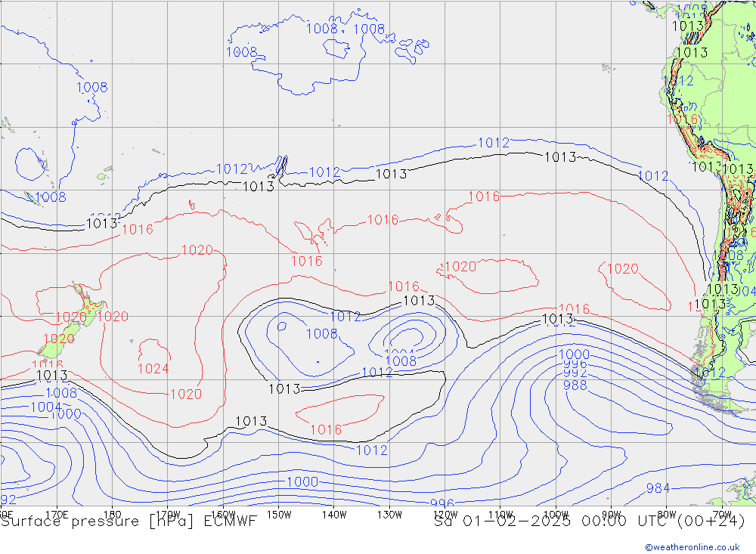Click the 988 isobar label
The width and height of the screenshot is (756, 554).
575,385
